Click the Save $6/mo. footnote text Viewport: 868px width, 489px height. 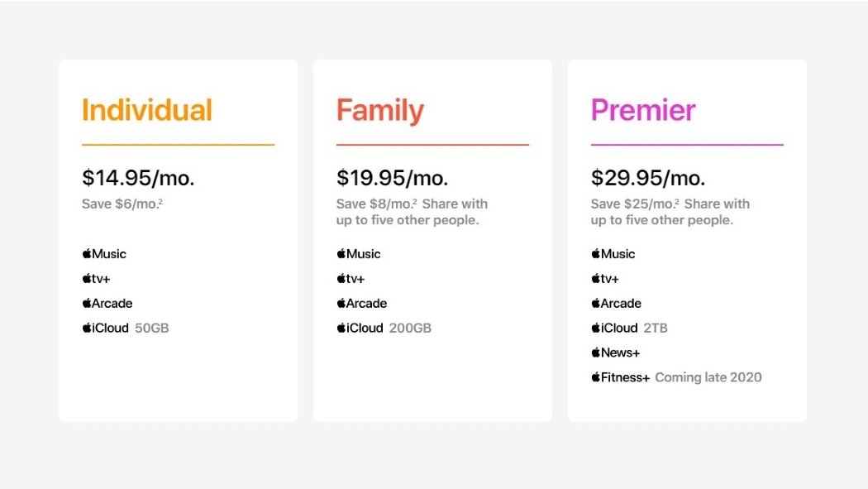click(x=119, y=204)
